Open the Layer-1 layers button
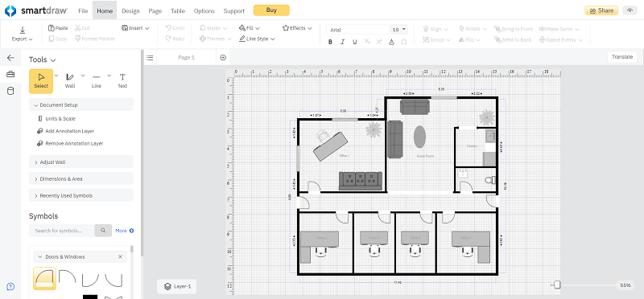 point(177,286)
